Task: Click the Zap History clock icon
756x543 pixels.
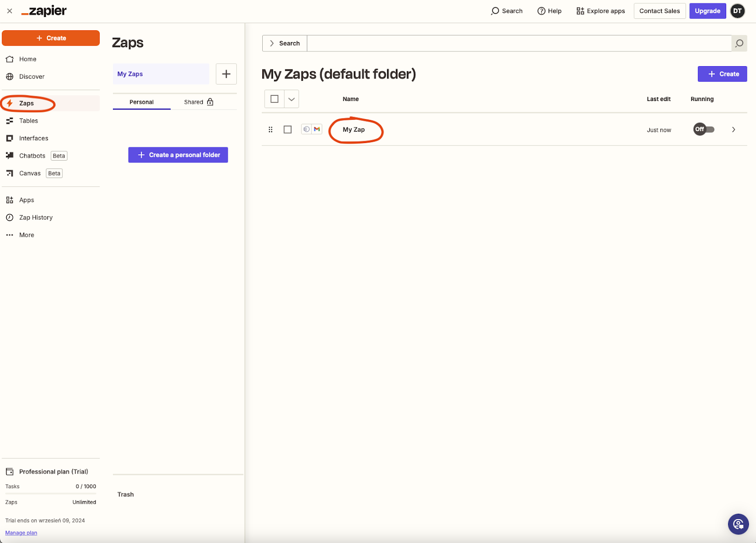Action: click(x=9, y=218)
